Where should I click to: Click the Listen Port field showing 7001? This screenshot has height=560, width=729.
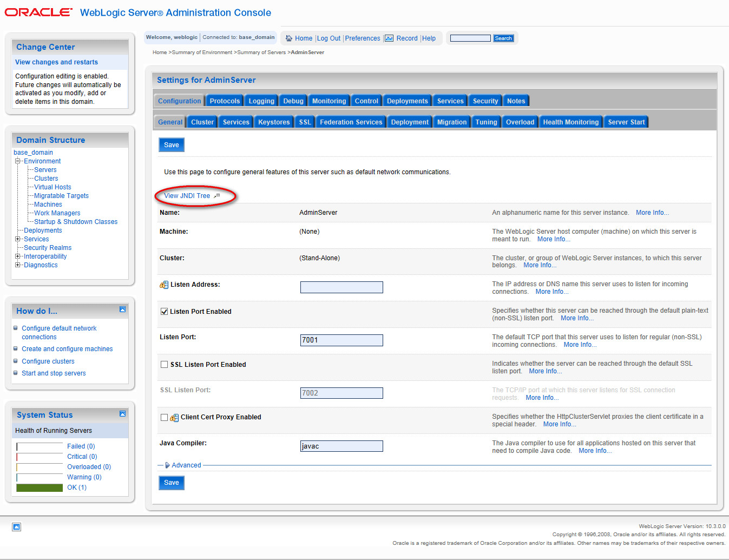pyautogui.click(x=341, y=340)
